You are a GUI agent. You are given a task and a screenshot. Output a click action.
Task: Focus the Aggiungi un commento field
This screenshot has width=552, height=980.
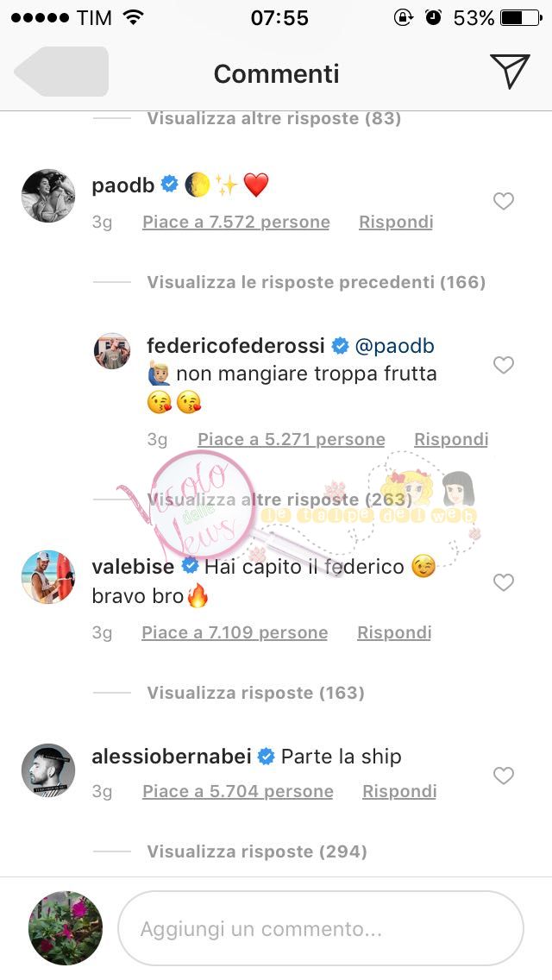pyautogui.click(x=321, y=929)
